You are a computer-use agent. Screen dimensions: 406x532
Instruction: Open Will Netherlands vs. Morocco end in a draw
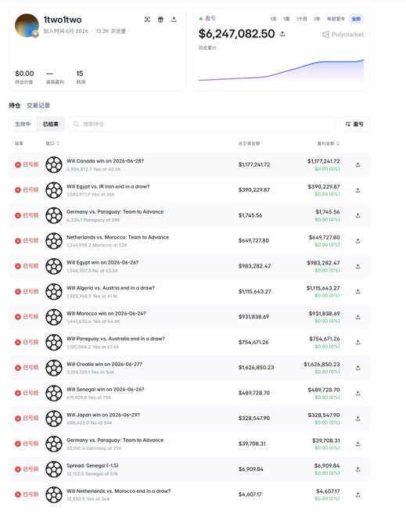click(x=118, y=491)
